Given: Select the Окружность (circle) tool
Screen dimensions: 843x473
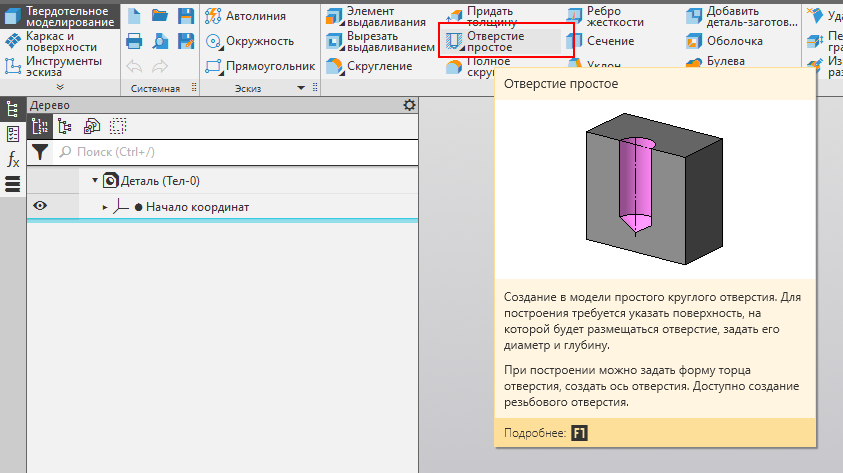Looking at the screenshot, I should pos(250,41).
